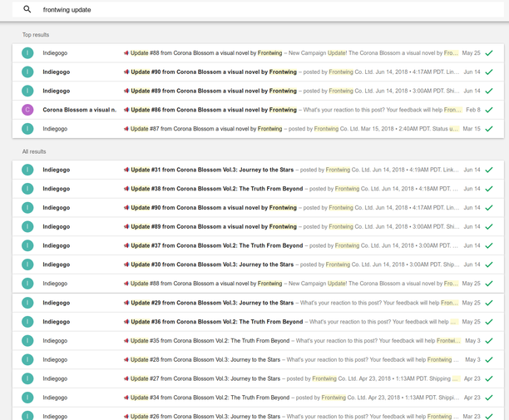The width and height of the screenshot is (509, 420).
Task: Click the checkmark on the Update #31 row
Action: [x=489, y=170]
